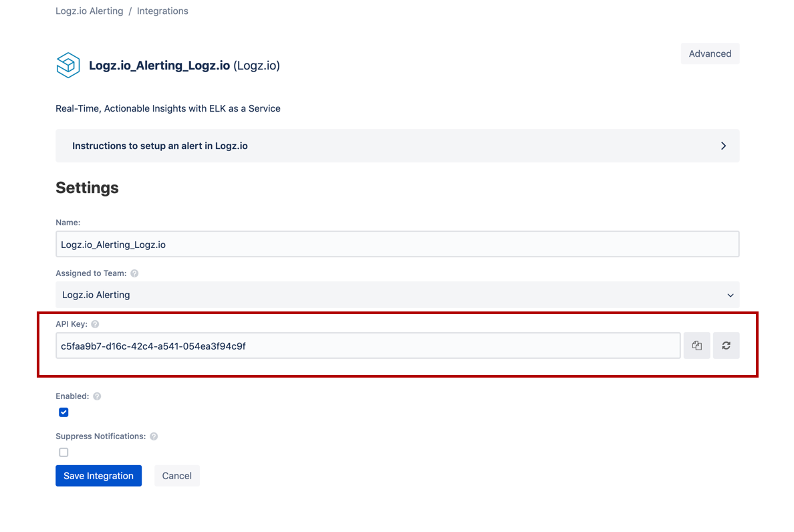Copy the API key to clipboard
Viewport: 794px width, 532px height.
pyautogui.click(x=697, y=346)
